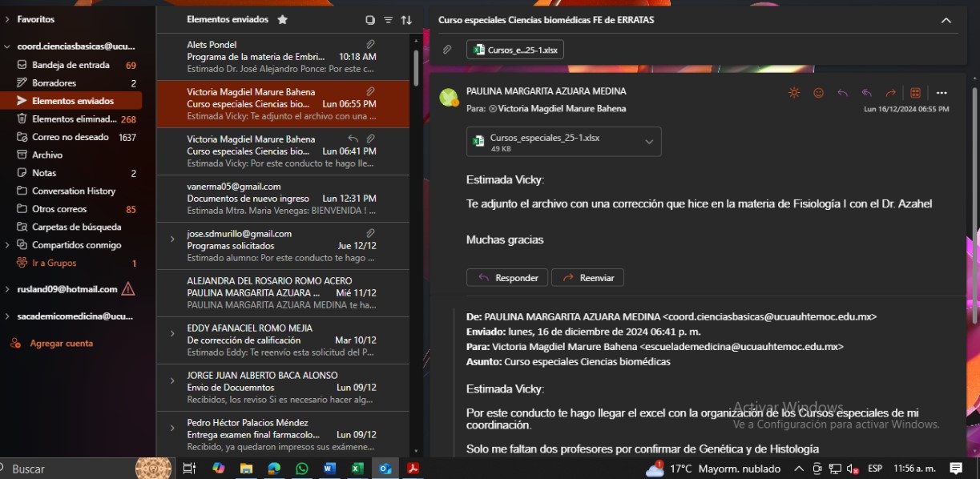Open Victoria Magdiel email from Lun 06:41 PM
The width and height of the screenshot is (980, 479).
tap(283, 151)
